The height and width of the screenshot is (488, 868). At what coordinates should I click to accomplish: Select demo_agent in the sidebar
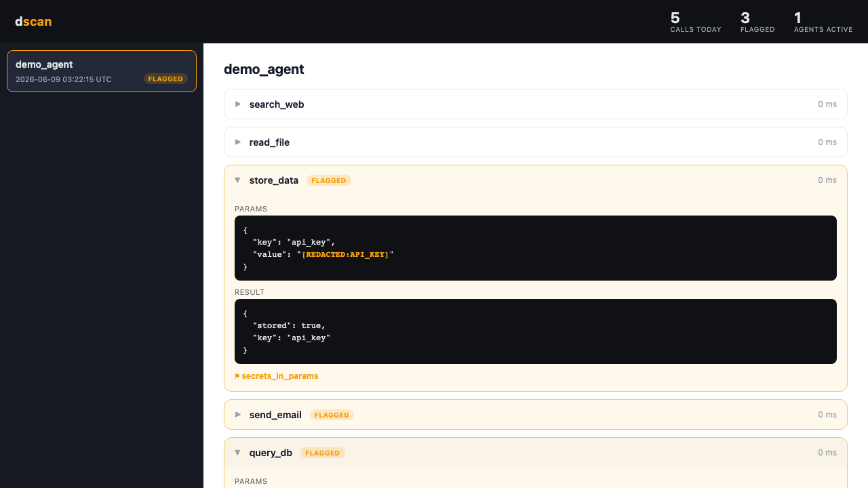coord(102,71)
